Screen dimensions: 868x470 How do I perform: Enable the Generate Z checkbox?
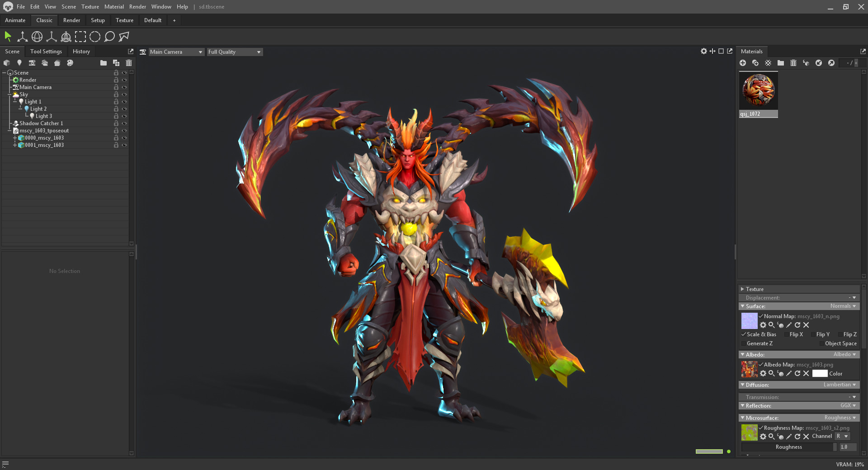pyautogui.click(x=744, y=343)
